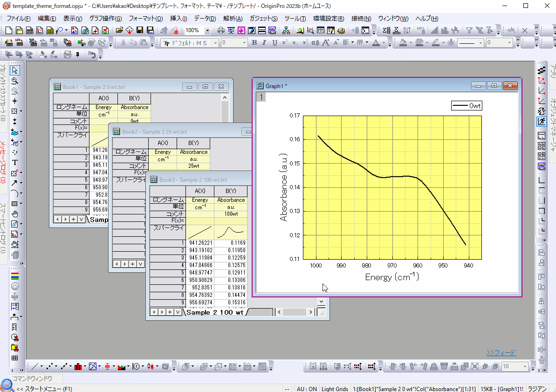Open the 編集(E) menu
Image resolution: width=556 pixels, height=392 pixels.
pos(47,19)
